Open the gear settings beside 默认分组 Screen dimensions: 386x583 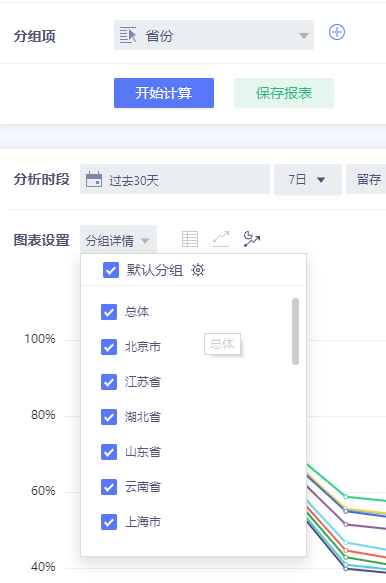(198, 270)
